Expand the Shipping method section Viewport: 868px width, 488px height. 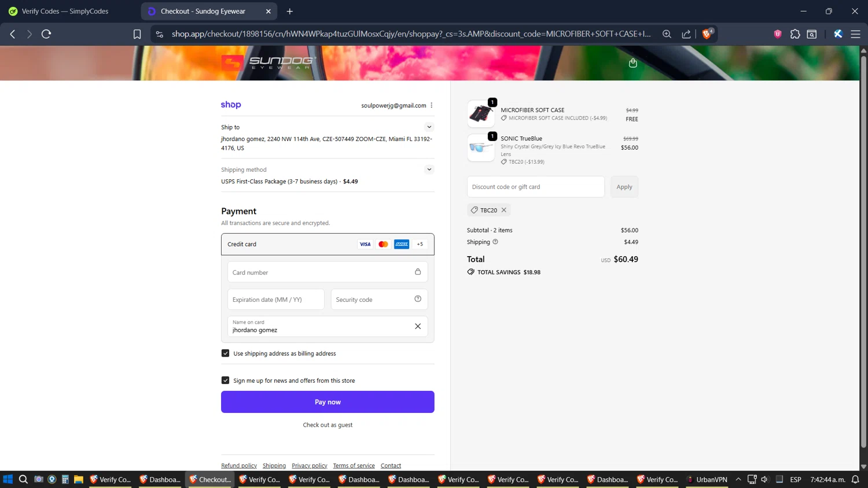click(429, 169)
